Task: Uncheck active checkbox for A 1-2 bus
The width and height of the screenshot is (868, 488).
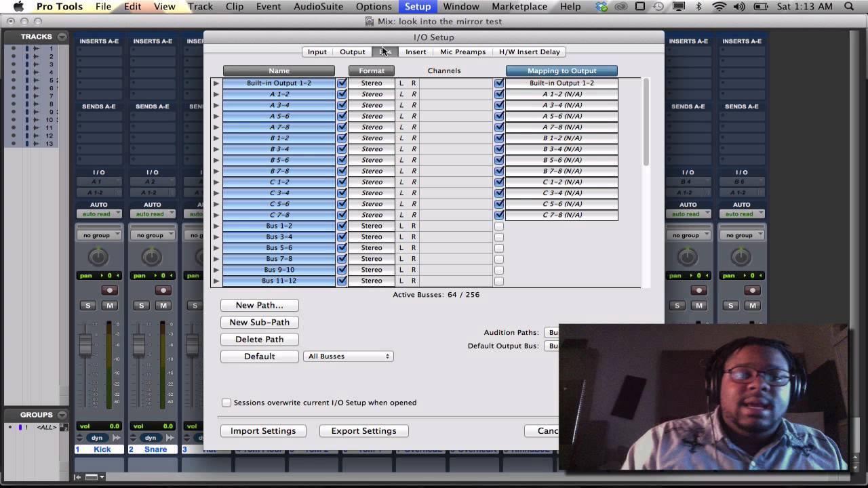Action: [x=342, y=94]
